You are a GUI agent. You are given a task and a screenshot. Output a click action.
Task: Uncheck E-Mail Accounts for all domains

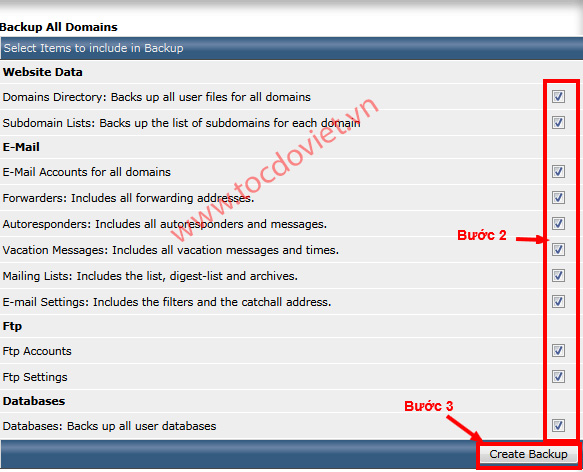(x=558, y=171)
